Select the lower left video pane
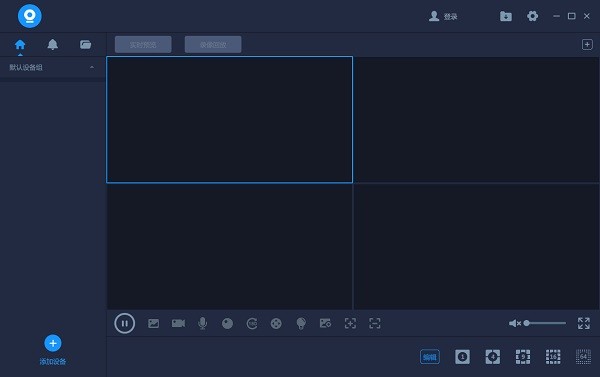This screenshot has width=600, height=377. coord(230,246)
